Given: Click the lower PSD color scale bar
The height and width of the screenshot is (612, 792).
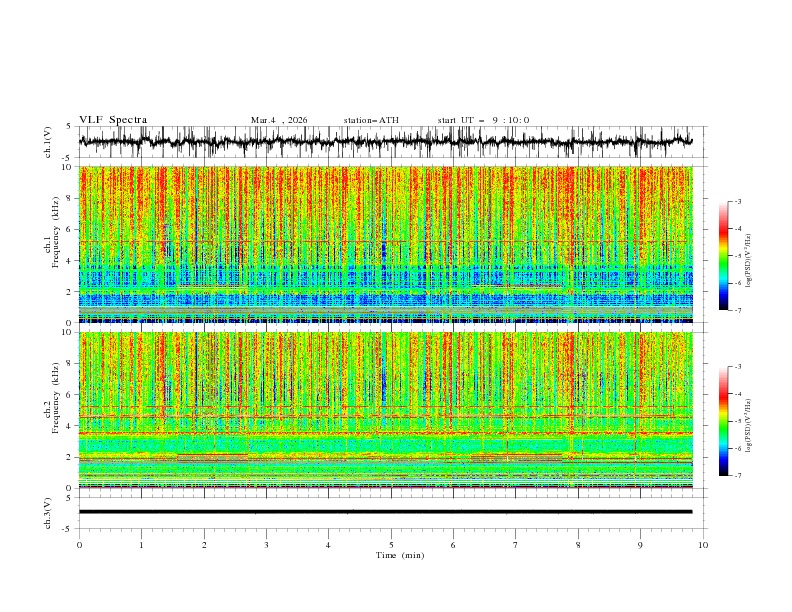Looking at the screenshot, I should 723,421.
